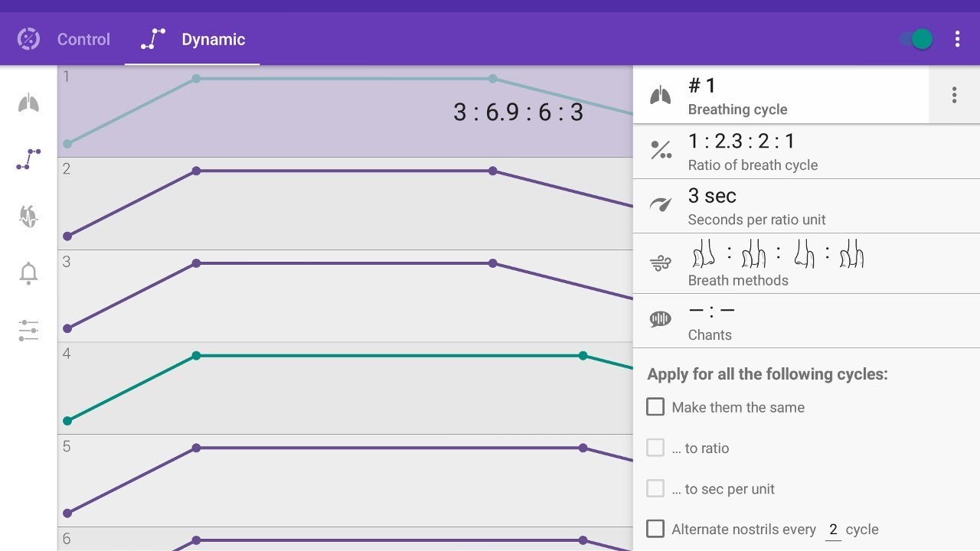Screen dimensions: 980x551
Task: Switch to the Control tab
Action: 64,39
